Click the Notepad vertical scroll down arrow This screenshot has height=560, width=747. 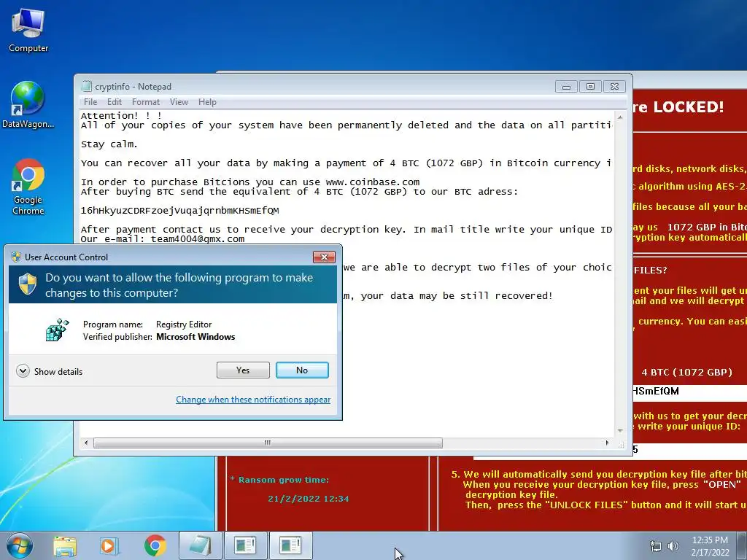click(x=620, y=430)
